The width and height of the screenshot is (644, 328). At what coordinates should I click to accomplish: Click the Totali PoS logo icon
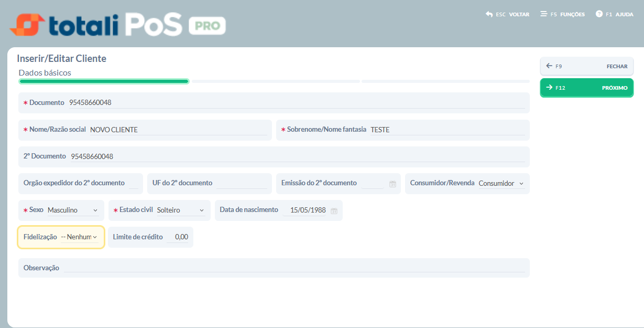(x=27, y=25)
